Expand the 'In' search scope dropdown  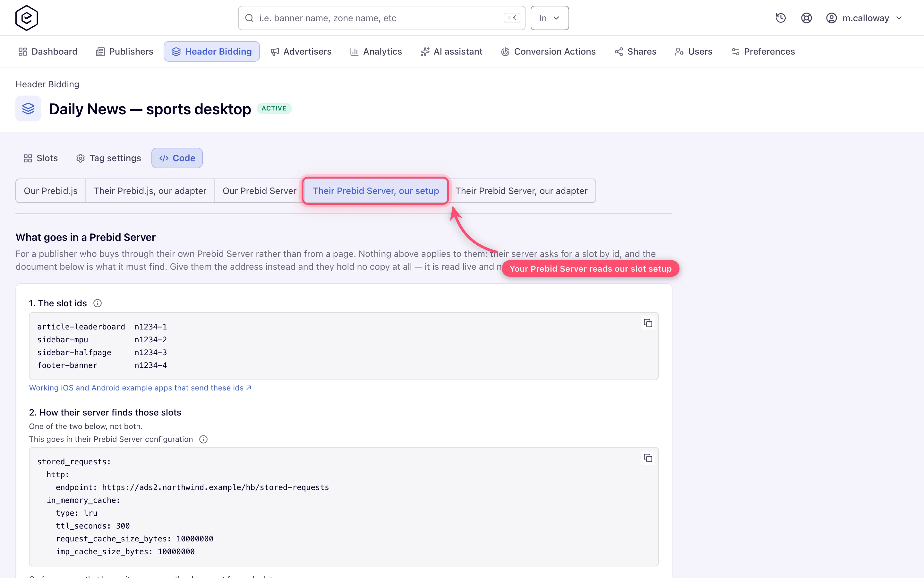click(550, 18)
